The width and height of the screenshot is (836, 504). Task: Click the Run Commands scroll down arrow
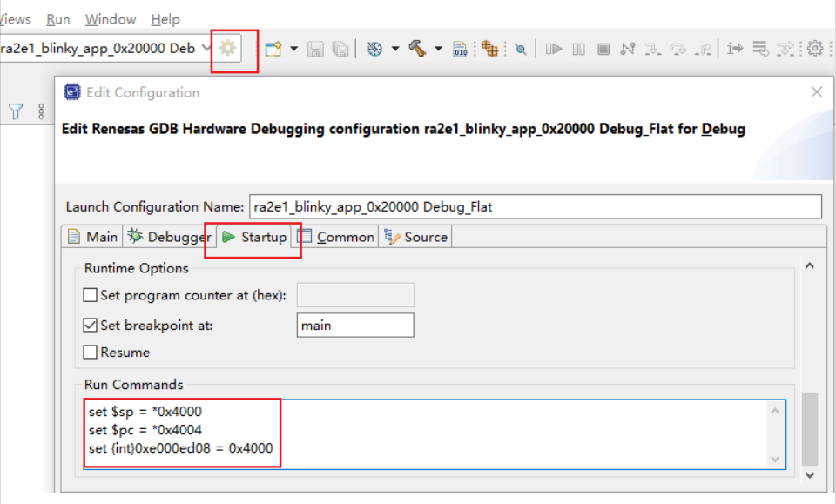click(775, 460)
